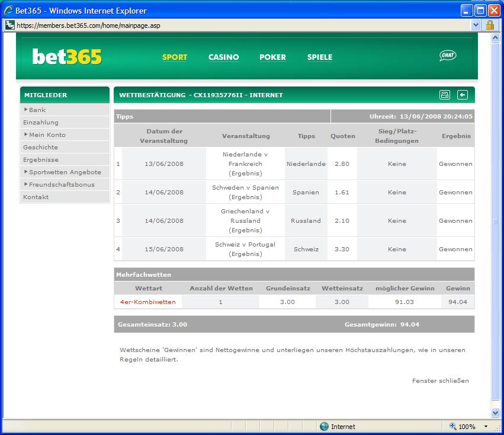Click the 4er-Kombiwetten link

pos(148,302)
